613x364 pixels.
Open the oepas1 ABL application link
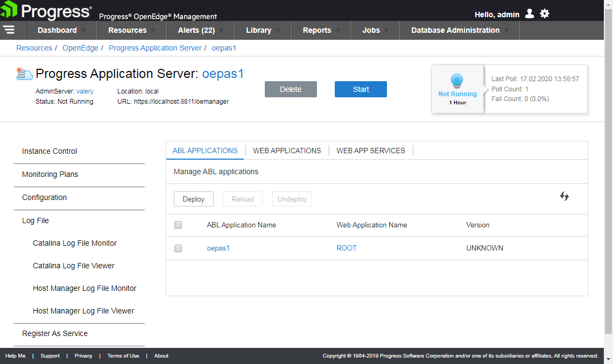pyautogui.click(x=218, y=248)
